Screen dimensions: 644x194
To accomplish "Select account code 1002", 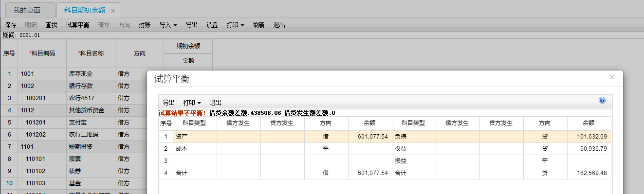I will (x=42, y=86).
